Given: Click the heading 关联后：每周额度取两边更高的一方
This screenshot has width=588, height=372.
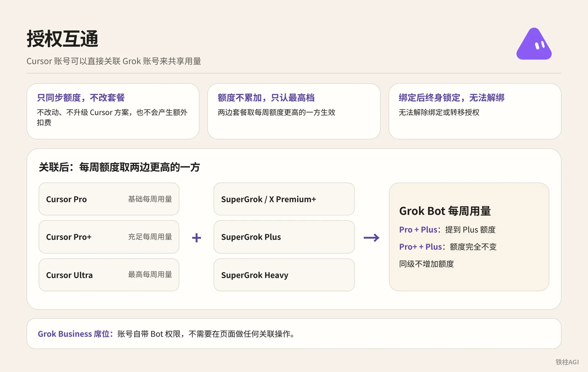Looking at the screenshot, I should tap(119, 167).
